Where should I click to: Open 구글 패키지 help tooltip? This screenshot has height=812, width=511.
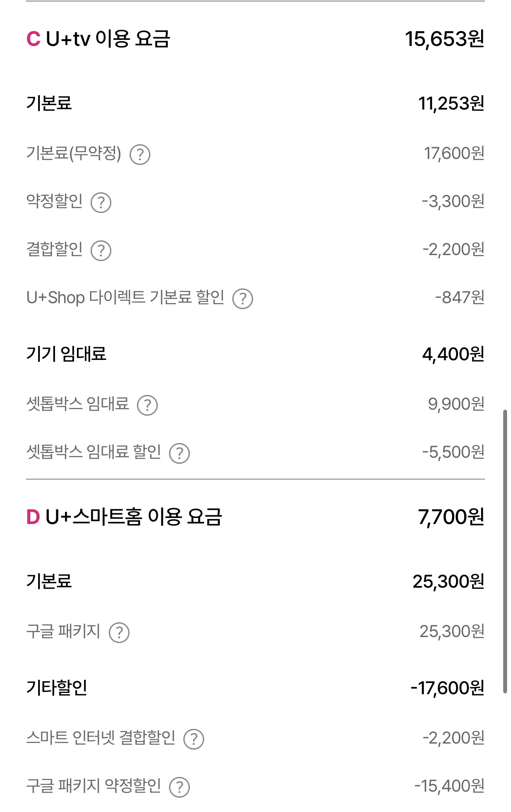[x=119, y=633]
